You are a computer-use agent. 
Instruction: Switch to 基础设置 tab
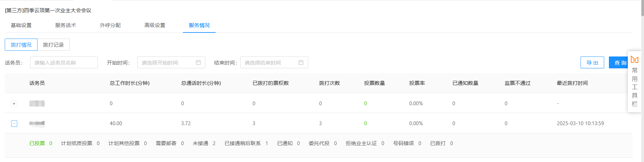(21, 25)
